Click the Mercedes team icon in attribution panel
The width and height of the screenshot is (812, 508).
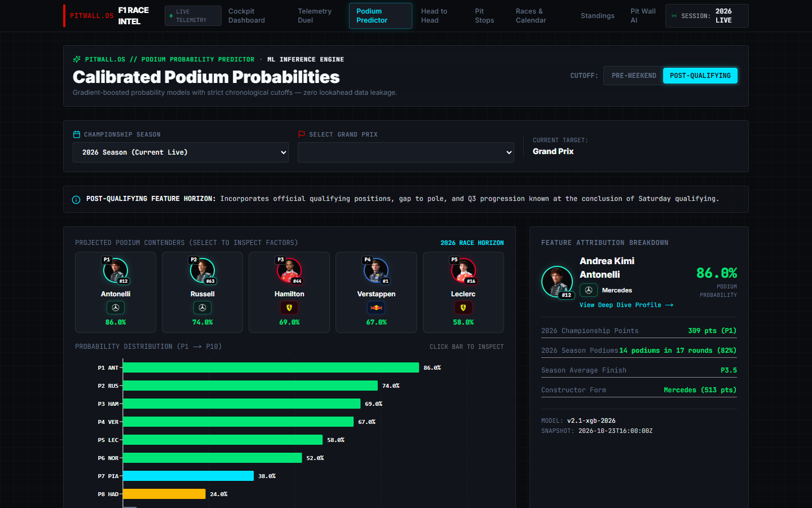click(589, 290)
